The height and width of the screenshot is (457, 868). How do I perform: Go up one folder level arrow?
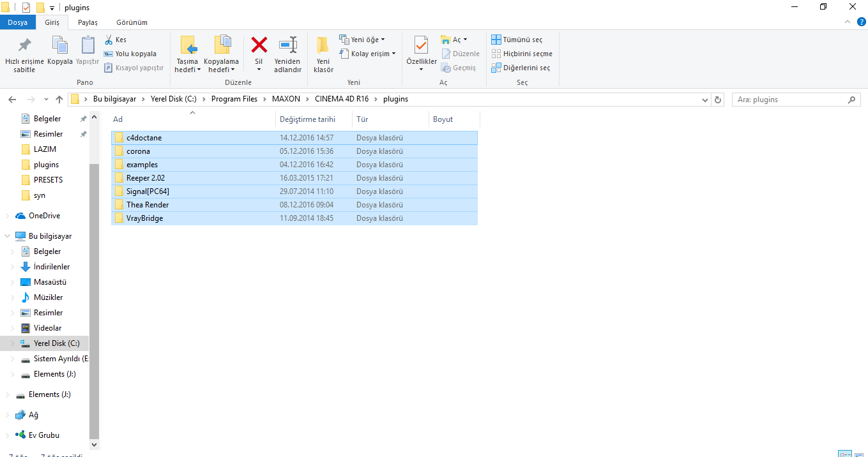[59, 100]
